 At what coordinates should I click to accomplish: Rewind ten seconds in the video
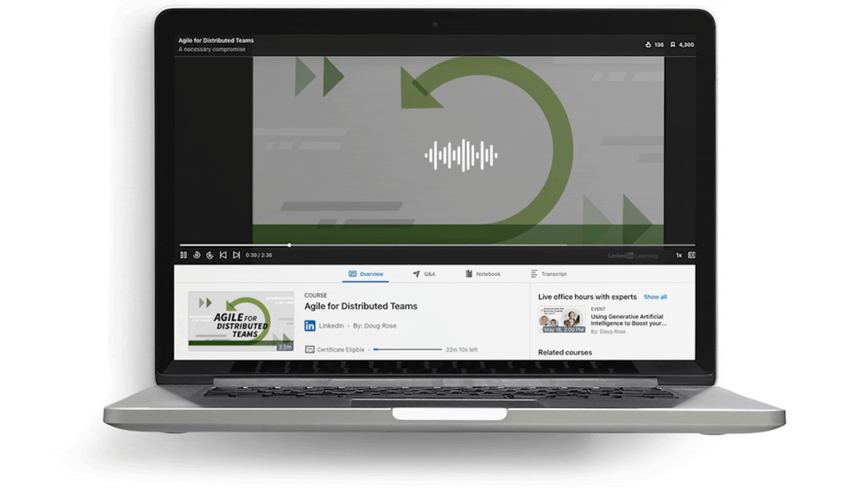coord(197,255)
